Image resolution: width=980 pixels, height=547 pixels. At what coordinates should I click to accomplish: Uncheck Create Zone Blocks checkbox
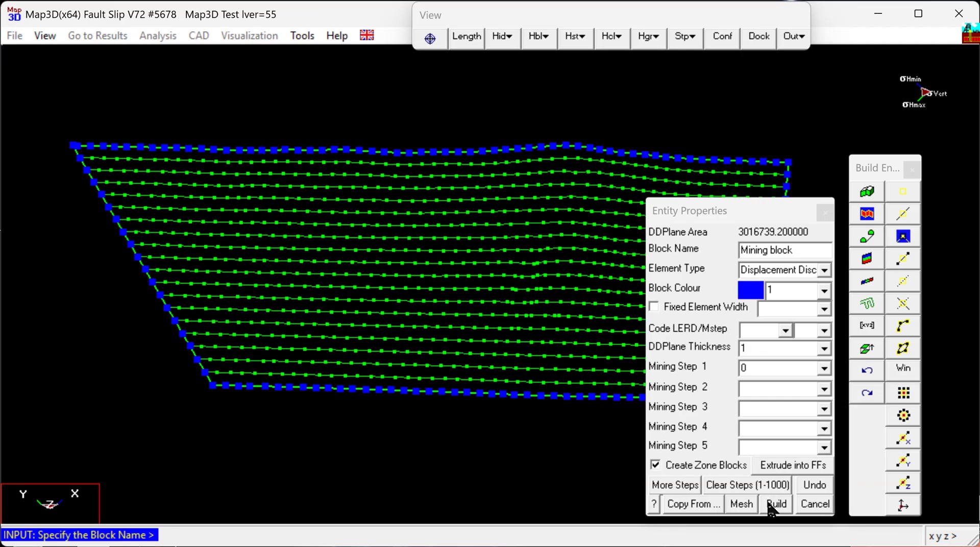[x=655, y=465]
